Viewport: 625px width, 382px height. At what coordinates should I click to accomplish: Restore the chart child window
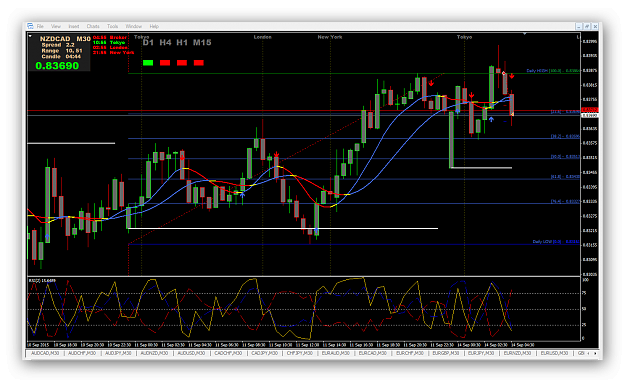coord(587,26)
